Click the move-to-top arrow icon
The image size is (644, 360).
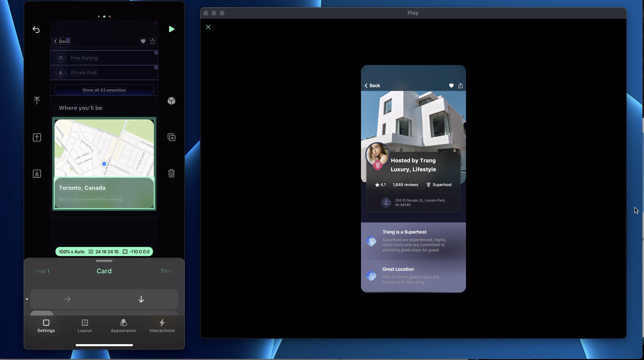tap(37, 101)
